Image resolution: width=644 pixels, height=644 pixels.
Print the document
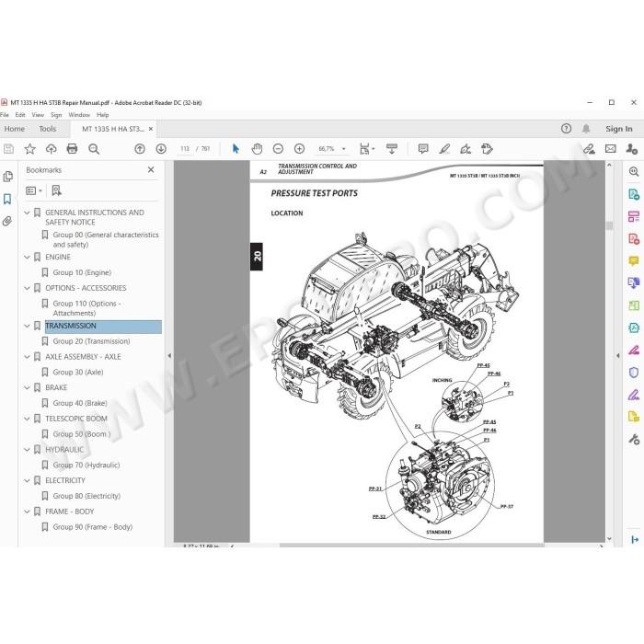tap(72, 149)
